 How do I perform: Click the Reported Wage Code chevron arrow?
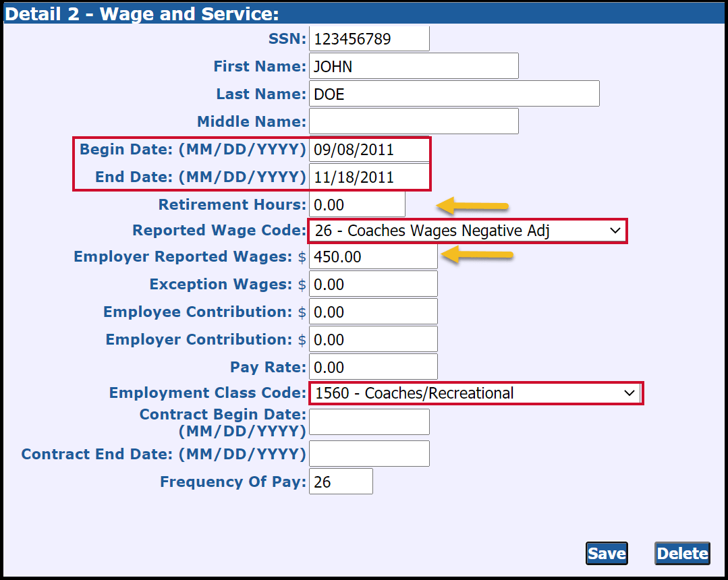click(615, 231)
